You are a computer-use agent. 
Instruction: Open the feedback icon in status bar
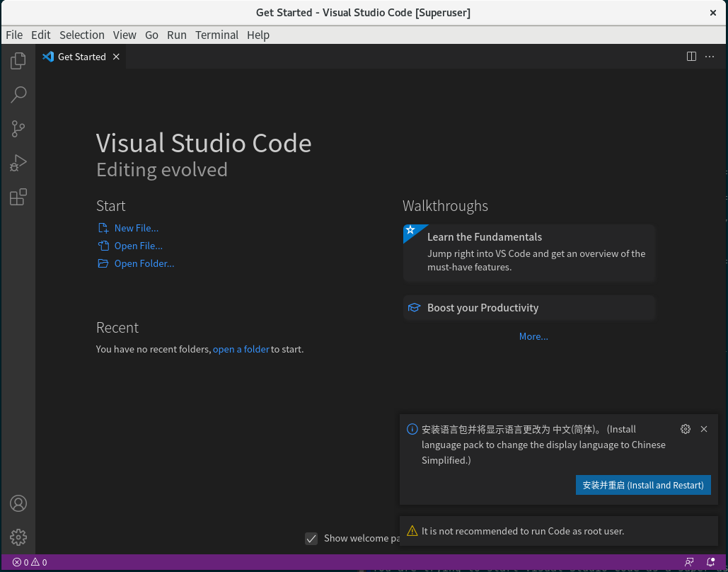(689, 562)
